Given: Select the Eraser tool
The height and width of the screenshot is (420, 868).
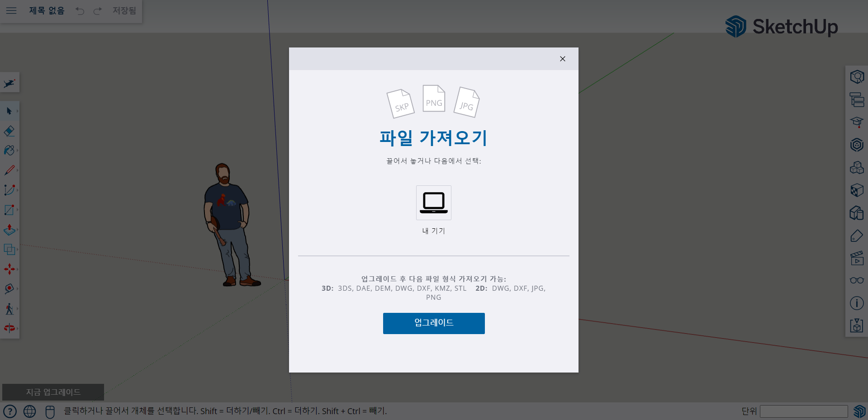Looking at the screenshot, I should (9, 131).
